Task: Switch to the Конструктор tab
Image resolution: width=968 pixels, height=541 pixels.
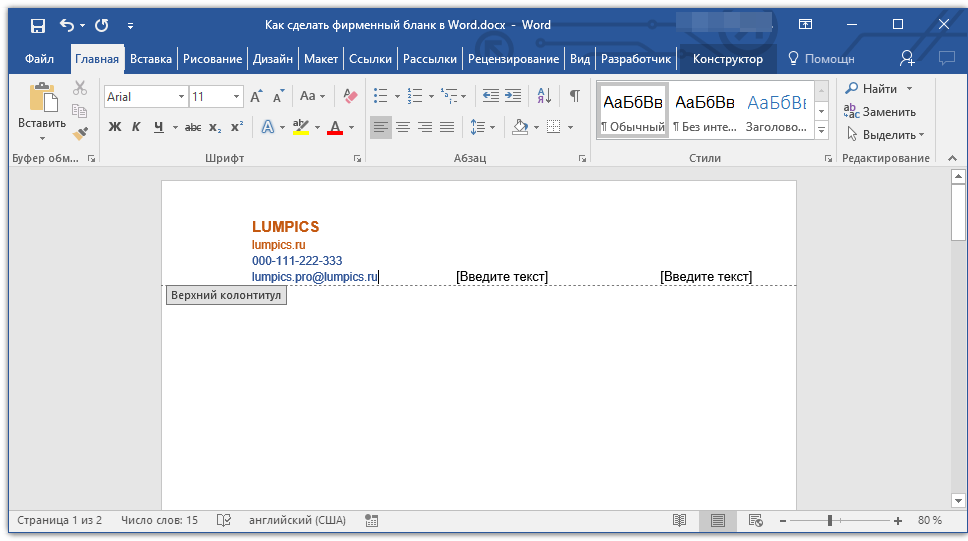Action: [727, 59]
